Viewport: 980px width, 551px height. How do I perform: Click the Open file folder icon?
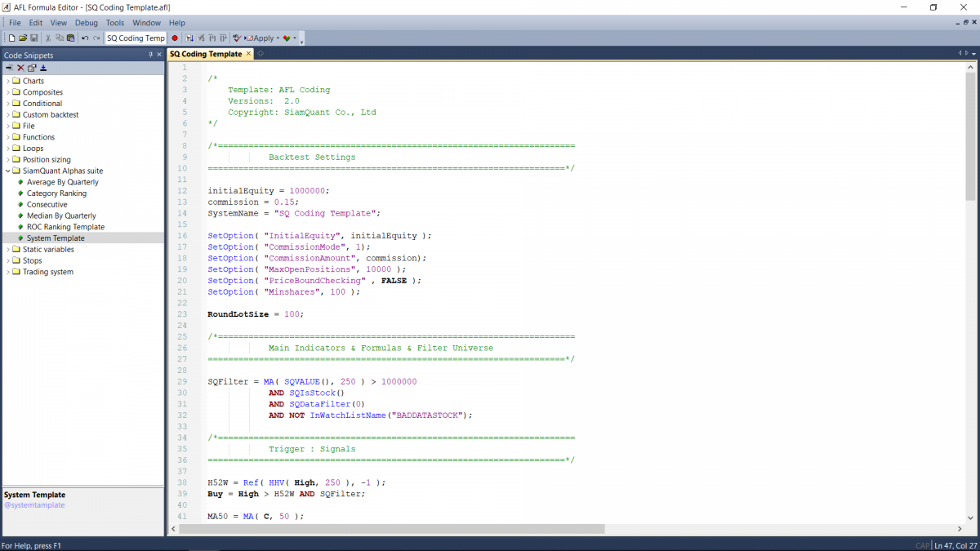click(x=23, y=38)
